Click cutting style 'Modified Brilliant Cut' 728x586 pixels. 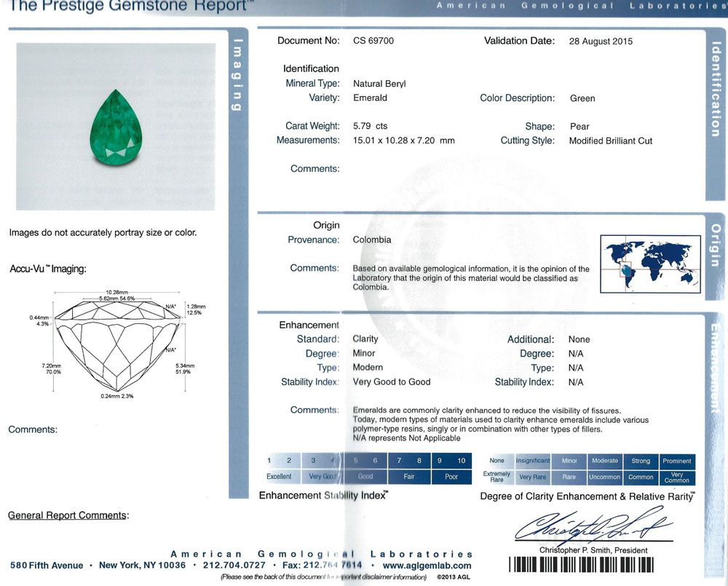coord(611,141)
